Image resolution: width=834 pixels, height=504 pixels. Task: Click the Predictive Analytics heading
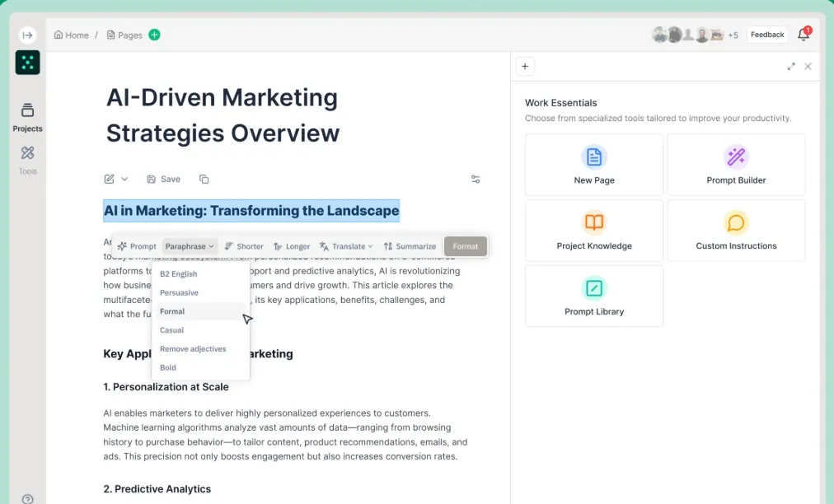pyautogui.click(x=157, y=489)
